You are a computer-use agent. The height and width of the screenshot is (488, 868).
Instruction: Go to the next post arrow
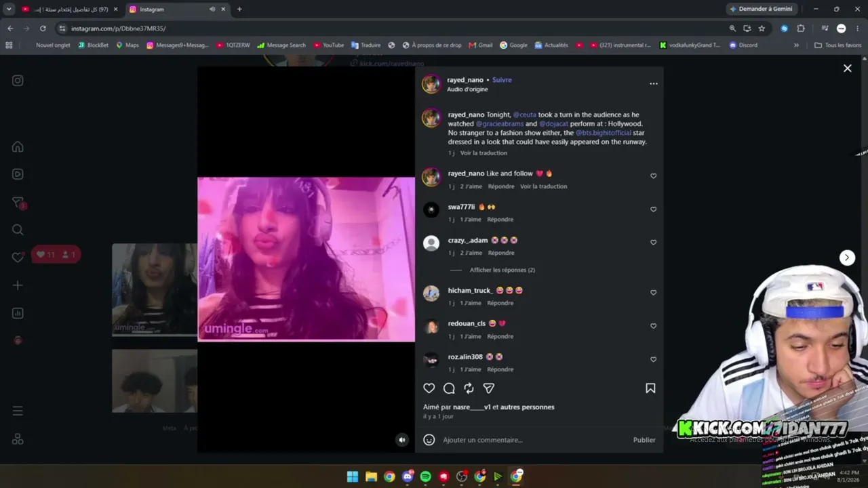point(848,258)
